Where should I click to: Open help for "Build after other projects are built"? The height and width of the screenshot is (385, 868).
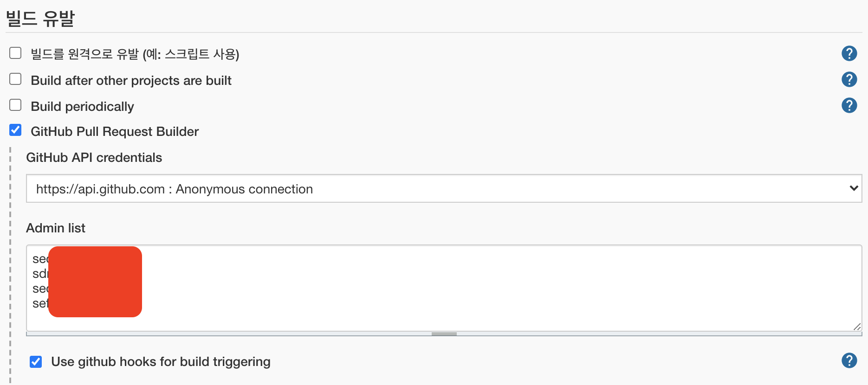[849, 79]
